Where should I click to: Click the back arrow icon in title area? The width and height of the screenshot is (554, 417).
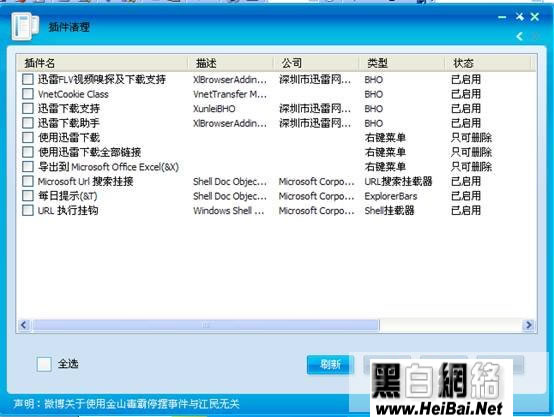[520, 36]
